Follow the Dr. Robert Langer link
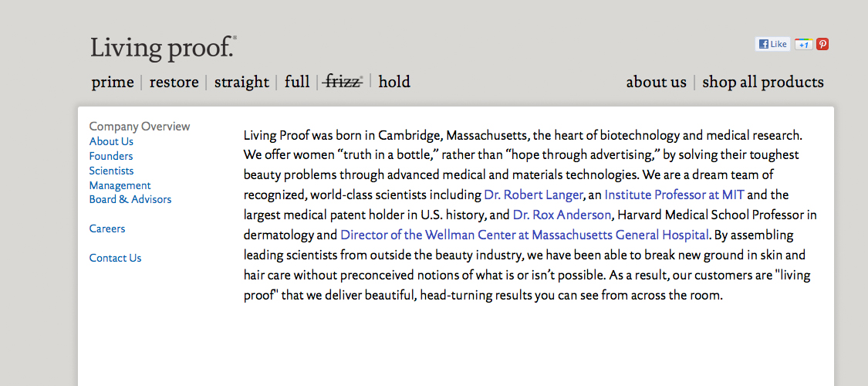 coord(533,195)
